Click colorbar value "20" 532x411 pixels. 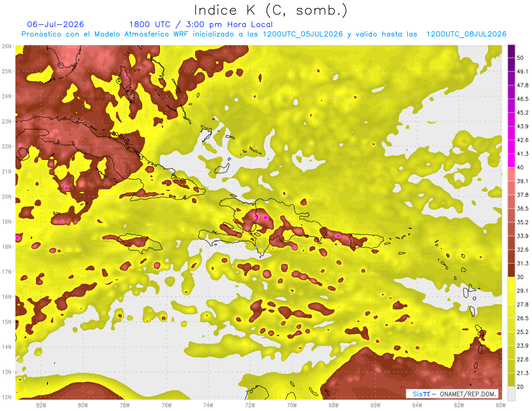click(521, 387)
